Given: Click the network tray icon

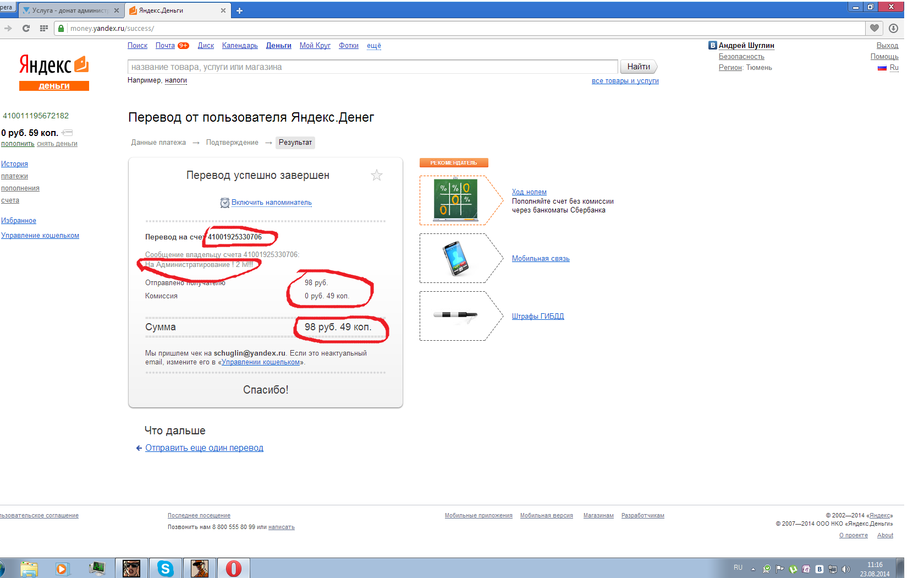Looking at the screenshot, I should 833,569.
